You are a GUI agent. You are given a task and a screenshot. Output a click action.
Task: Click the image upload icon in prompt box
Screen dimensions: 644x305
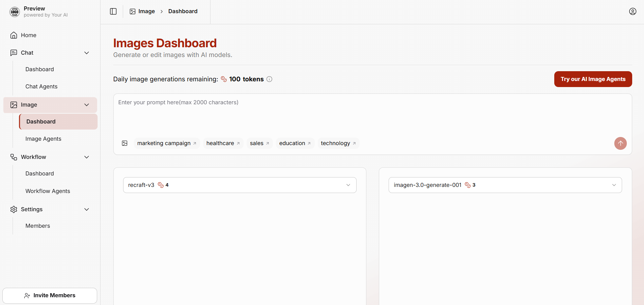point(124,143)
